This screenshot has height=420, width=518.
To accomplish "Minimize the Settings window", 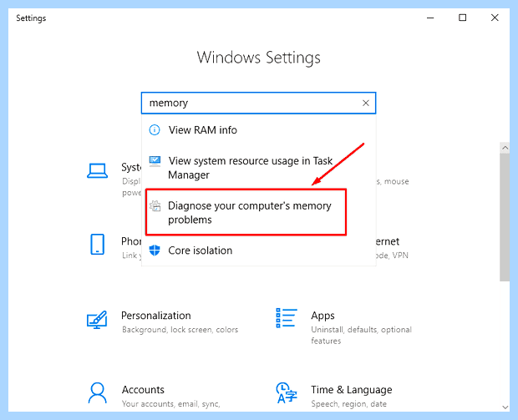I will (x=430, y=18).
